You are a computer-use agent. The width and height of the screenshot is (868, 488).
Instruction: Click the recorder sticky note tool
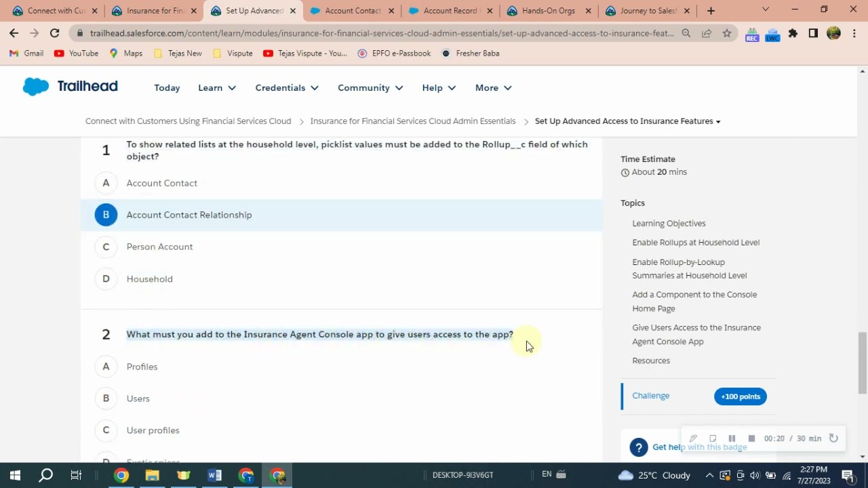click(x=713, y=439)
